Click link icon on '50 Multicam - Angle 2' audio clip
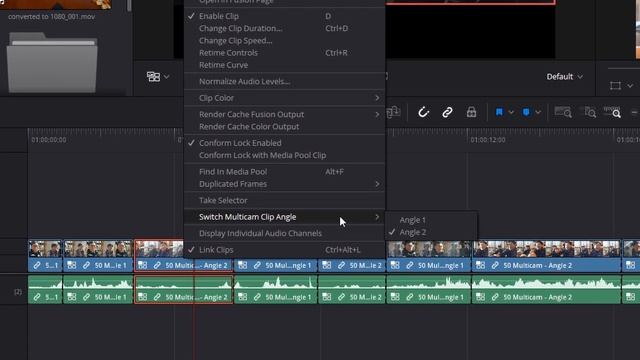Viewport: 640px width, 360px height. pos(495,297)
